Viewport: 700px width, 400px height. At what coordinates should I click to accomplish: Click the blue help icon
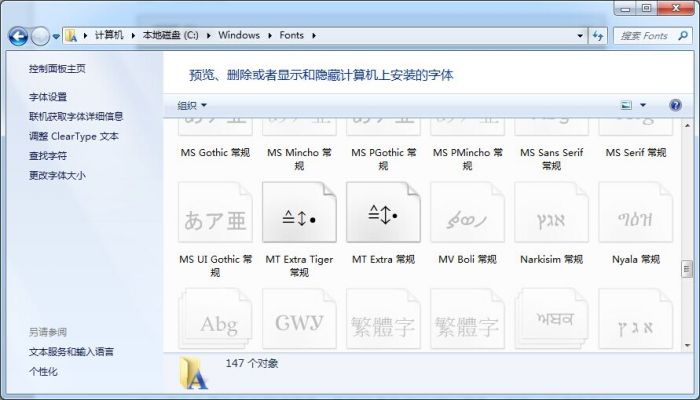675,105
